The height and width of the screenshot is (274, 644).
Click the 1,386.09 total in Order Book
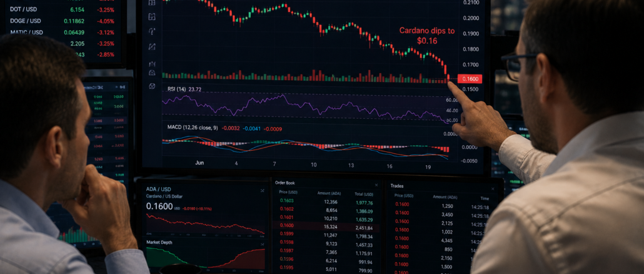pyautogui.click(x=365, y=211)
